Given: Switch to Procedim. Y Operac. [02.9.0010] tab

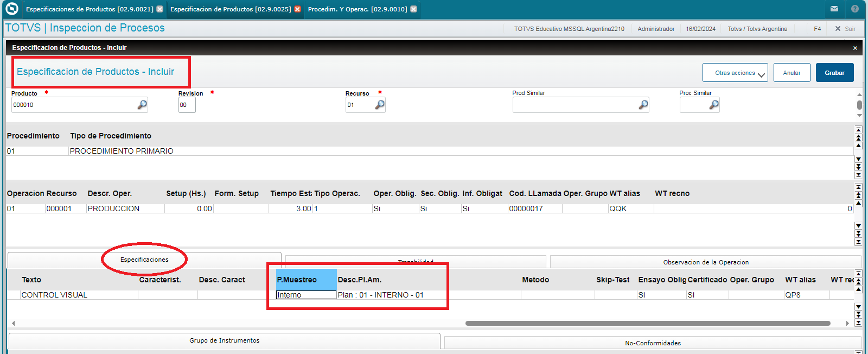Looking at the screenshot, I should tap(358, 9).
